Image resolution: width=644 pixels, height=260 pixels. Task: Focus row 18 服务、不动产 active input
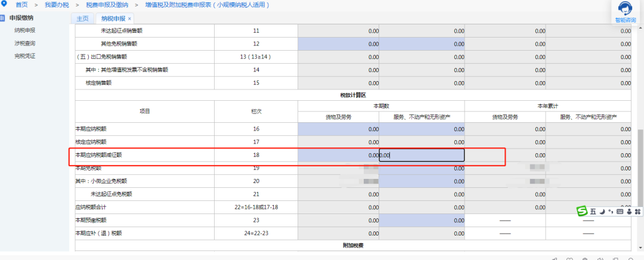coord(422,155)
